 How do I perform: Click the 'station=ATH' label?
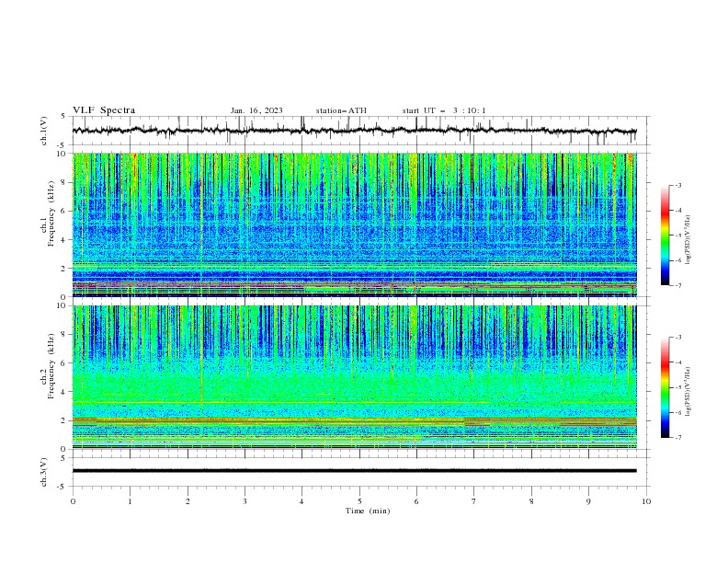click(341, 110)
